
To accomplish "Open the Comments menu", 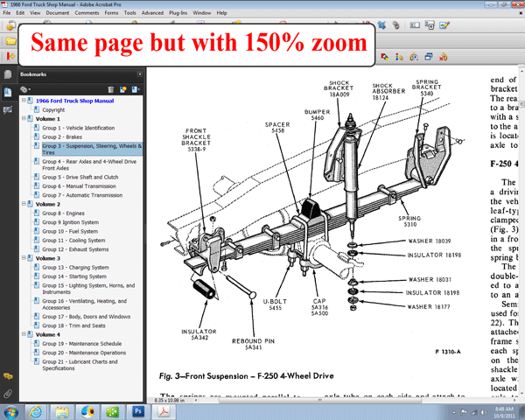I will coord(87,13).
